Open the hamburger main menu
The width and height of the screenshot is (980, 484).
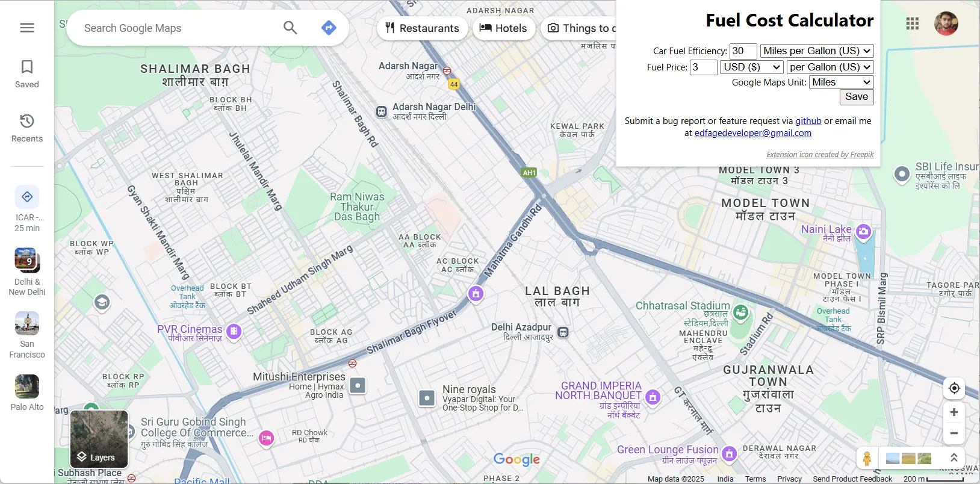[x=27, y=28]
